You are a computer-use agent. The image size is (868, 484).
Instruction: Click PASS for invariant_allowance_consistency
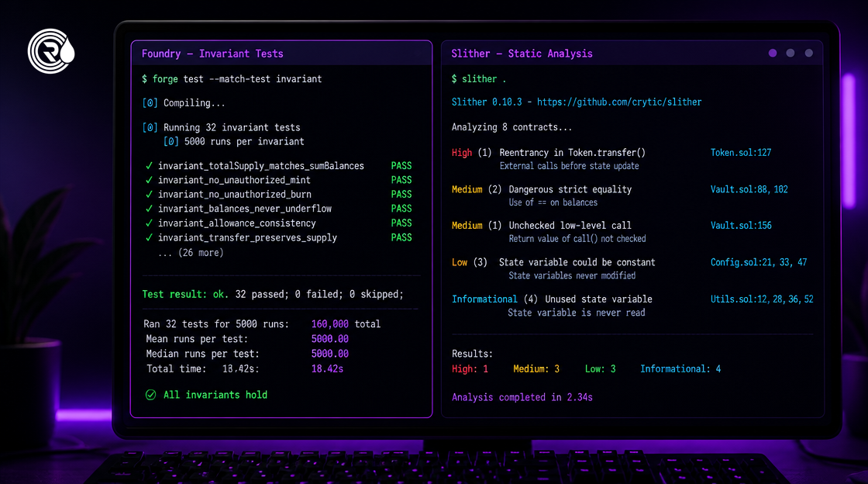(x=401, y=223)
